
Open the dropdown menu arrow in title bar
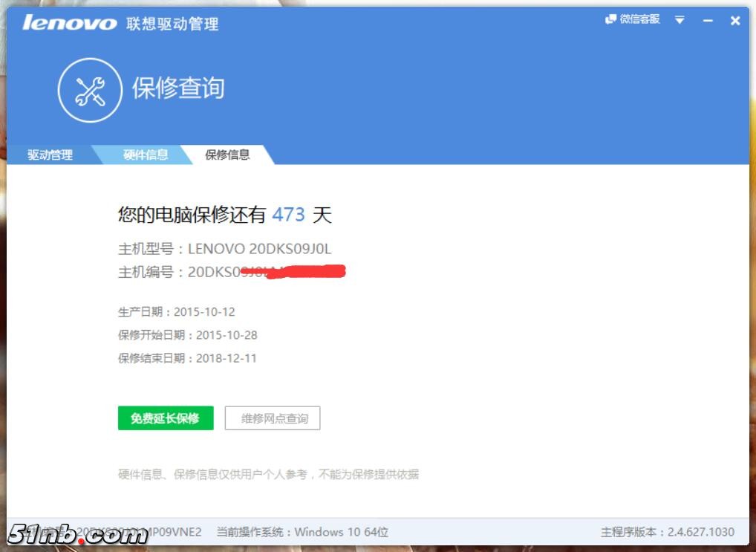tap(680, 20)
